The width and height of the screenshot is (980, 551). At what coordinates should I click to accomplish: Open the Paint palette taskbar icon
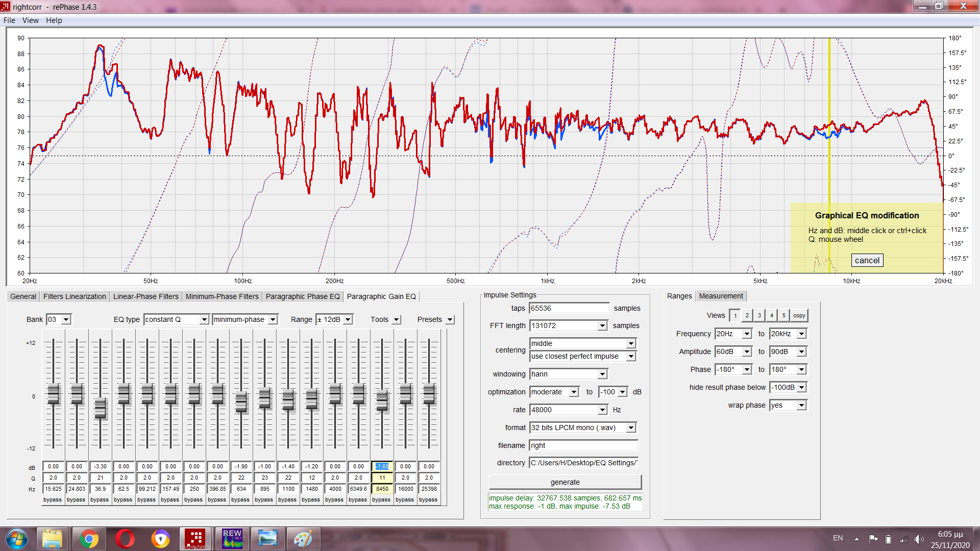(x=303, y=539)
